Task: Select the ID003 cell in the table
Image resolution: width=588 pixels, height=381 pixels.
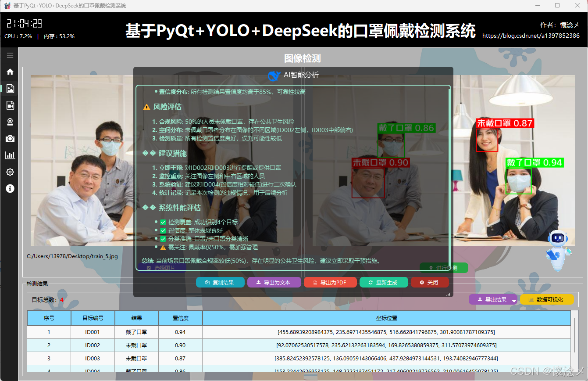Action: coord(93,359)
